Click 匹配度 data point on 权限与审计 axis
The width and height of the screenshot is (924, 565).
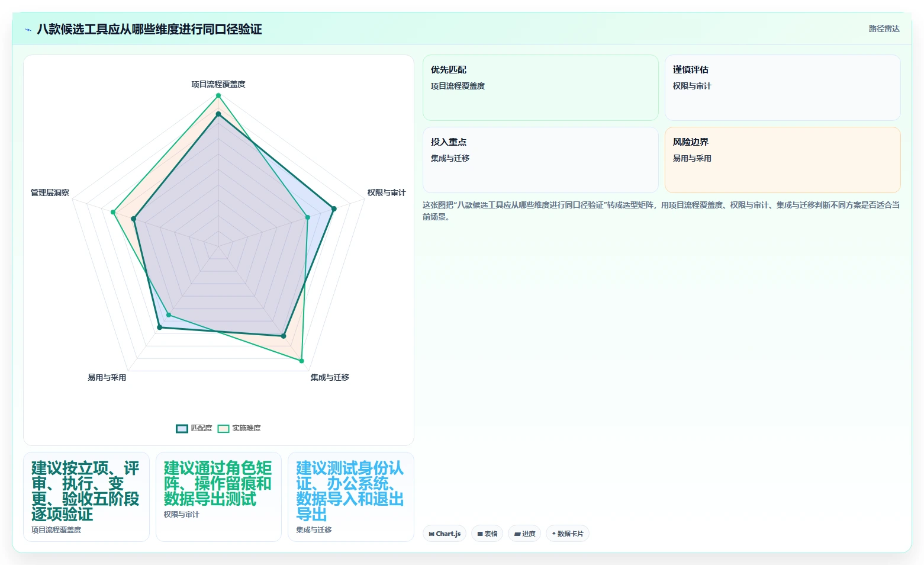[x=334, y=208]
